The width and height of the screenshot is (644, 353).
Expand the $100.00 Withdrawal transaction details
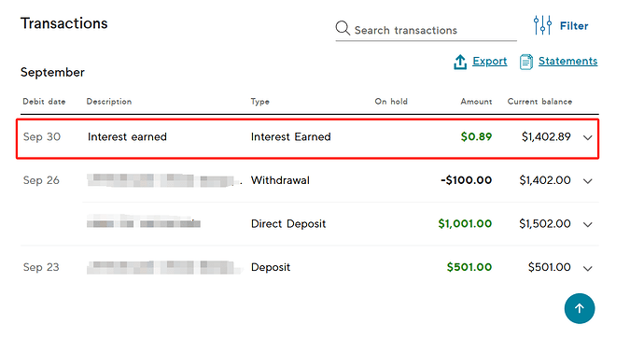point(588,181)
